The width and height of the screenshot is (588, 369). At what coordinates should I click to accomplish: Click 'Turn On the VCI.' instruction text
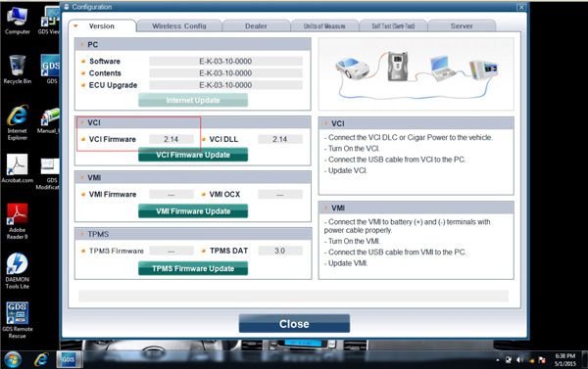coord(352,149)
